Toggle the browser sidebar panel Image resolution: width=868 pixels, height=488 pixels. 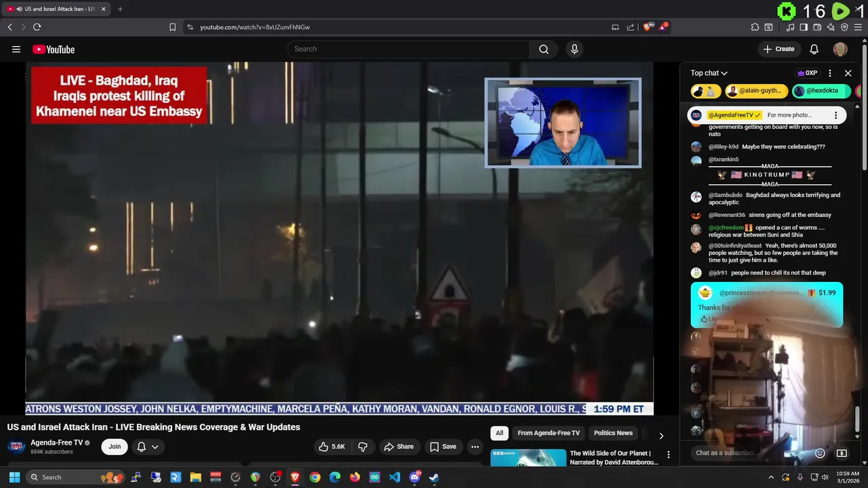pyautogui.click(x=804, y=27)
